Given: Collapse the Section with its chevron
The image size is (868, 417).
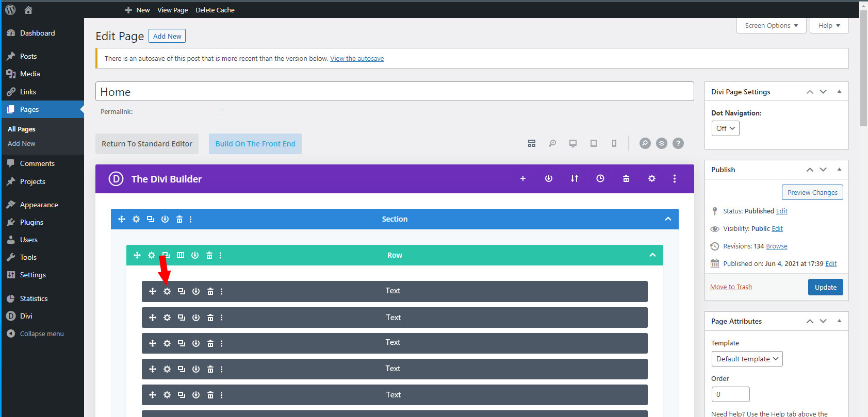Looking at the screenshot, I should (x=668, y=219).
